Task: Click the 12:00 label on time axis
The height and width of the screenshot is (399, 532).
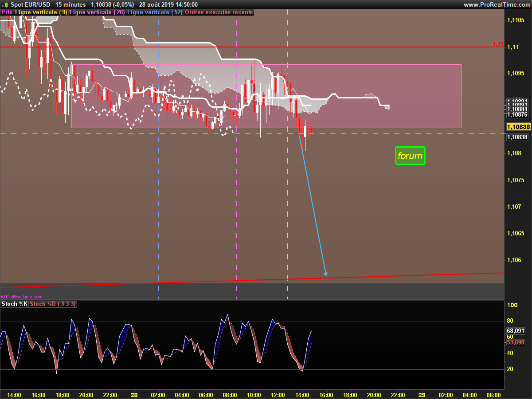Action: click(278, 395)
